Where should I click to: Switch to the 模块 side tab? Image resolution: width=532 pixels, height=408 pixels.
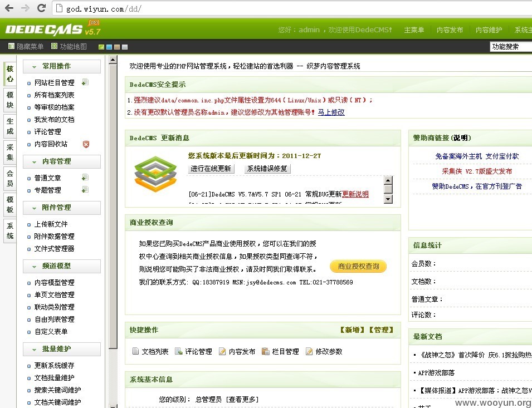[10, 100]
